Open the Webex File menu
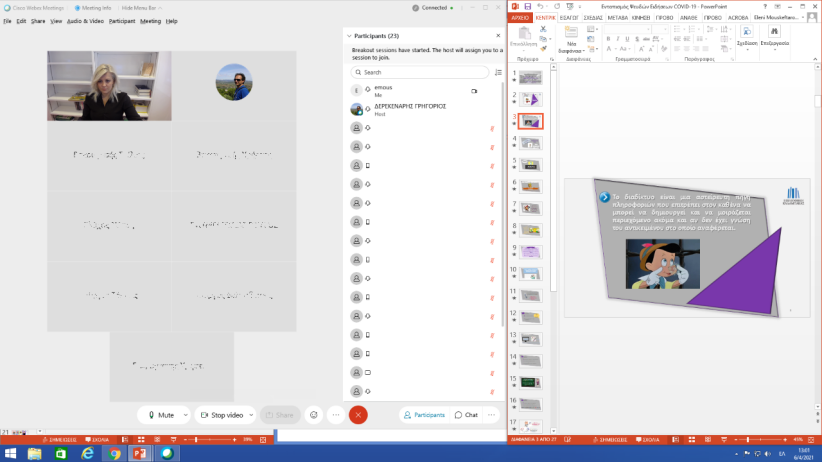The height and width of the screenshot is (462, 822). click(7, 21)
